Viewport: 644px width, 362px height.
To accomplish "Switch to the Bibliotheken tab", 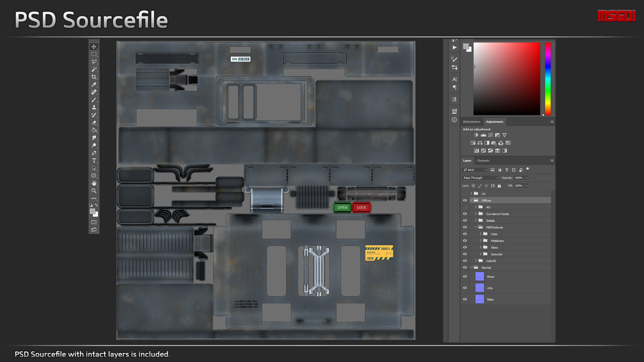I will (x=471, y=122).
